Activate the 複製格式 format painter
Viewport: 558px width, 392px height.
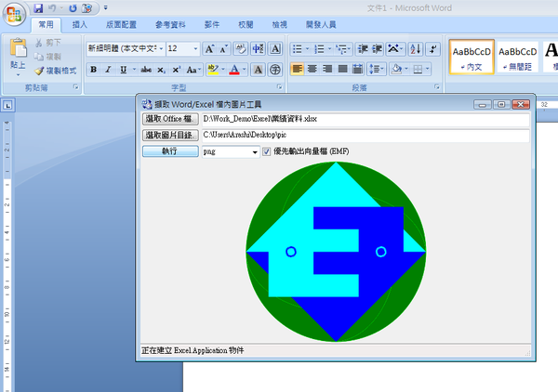[56, 71]
